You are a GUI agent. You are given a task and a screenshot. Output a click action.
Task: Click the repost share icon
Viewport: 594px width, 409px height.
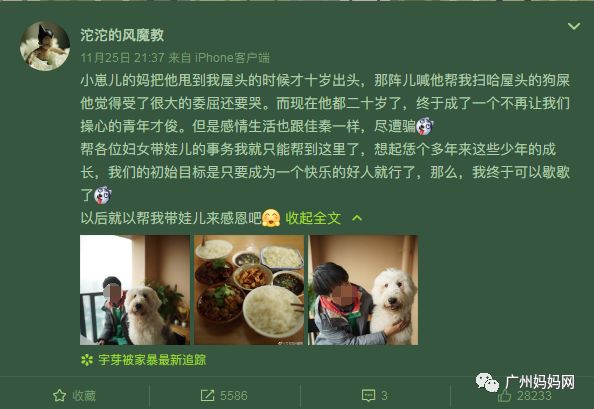pos(207,396)
